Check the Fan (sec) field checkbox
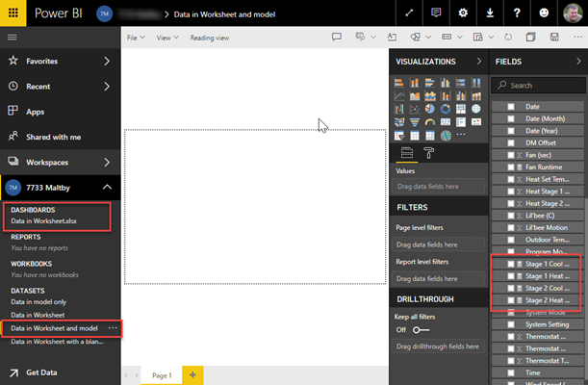588x385 pixels. point(511,155)
